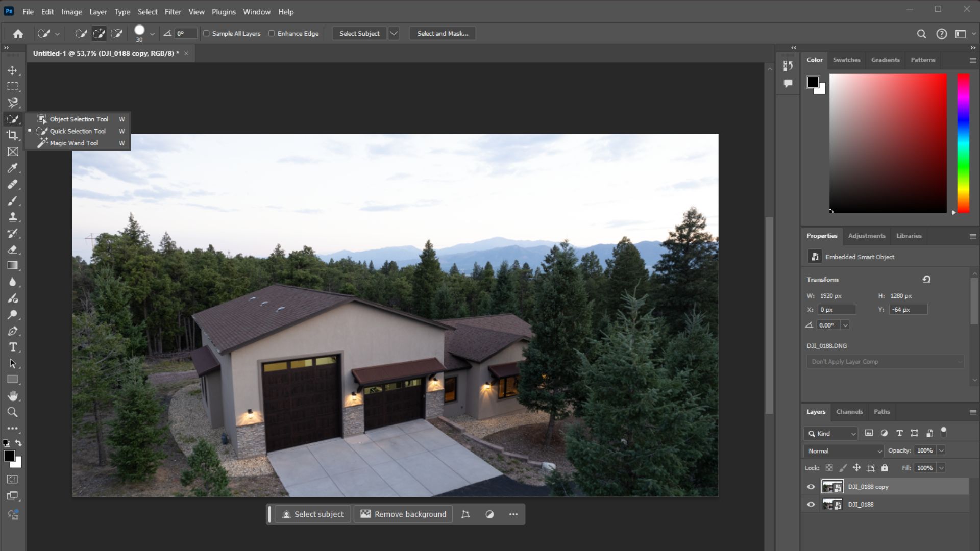Select the Move tool
980x551 pixels.
pyautogui.click(x=13, y=70)
